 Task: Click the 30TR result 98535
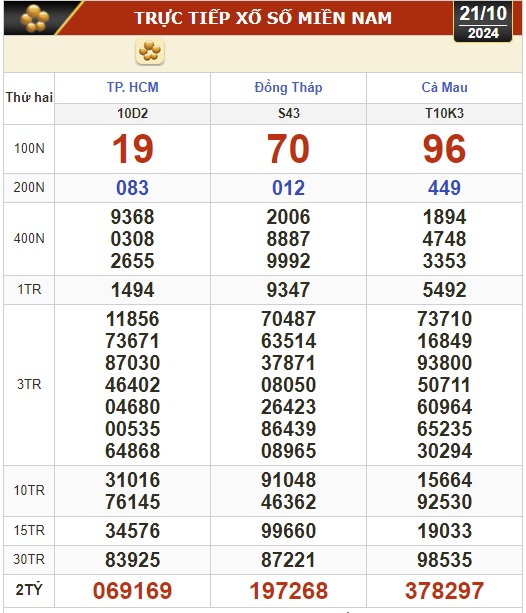pyautogui.click(x=444, y=560)
